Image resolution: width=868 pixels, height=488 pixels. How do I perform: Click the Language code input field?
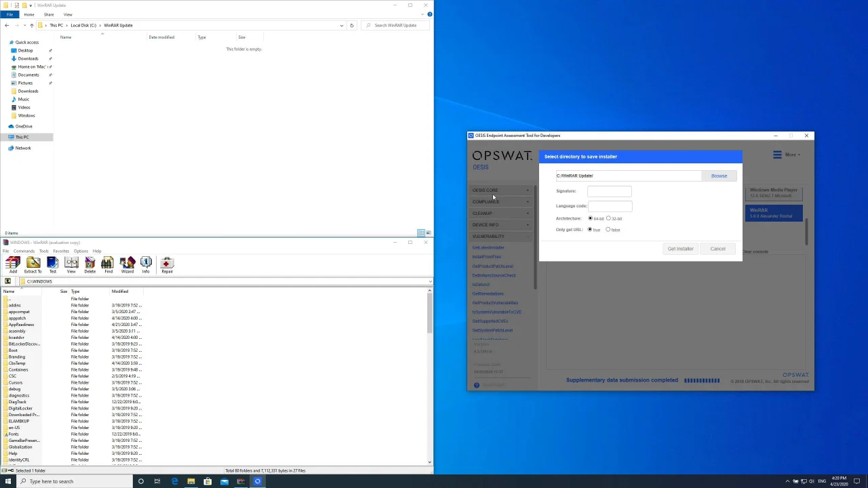point(609,206)
